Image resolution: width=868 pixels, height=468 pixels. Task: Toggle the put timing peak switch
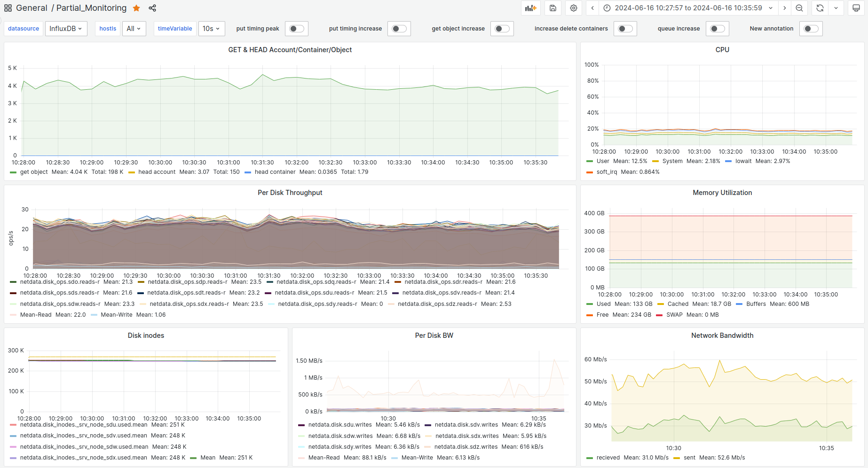coord(296,29)
